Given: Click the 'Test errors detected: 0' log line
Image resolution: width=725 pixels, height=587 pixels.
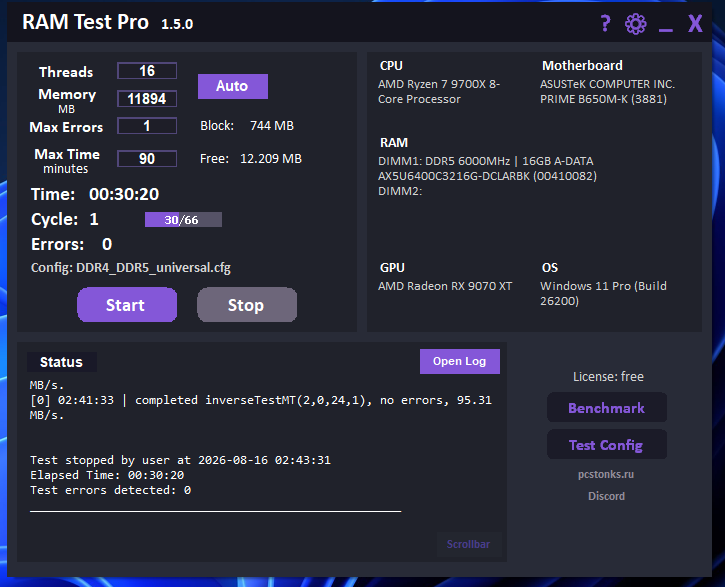Looking at the screenshot, I should (x=111, y=490).
